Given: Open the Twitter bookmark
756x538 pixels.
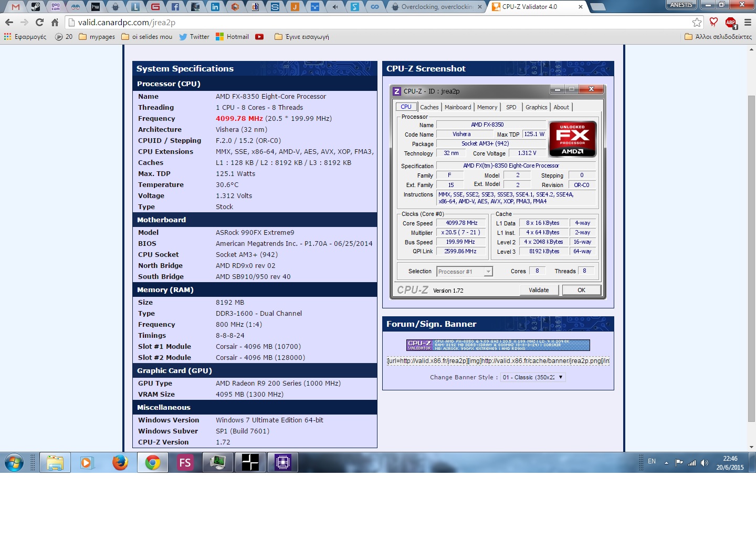Looking at the screenshot, I should pyautogui.click(x=194, y=37).
